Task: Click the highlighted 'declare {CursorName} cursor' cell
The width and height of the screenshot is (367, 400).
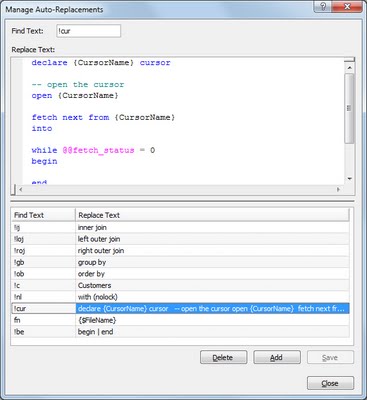Action: point(213,308)
